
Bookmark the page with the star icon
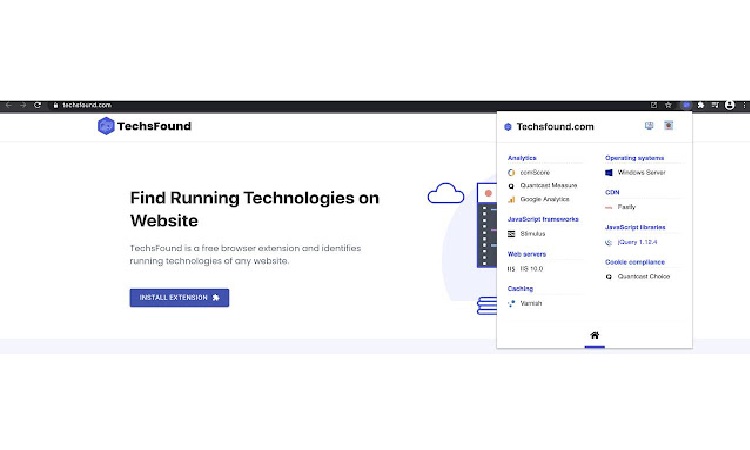pos(668,105)
